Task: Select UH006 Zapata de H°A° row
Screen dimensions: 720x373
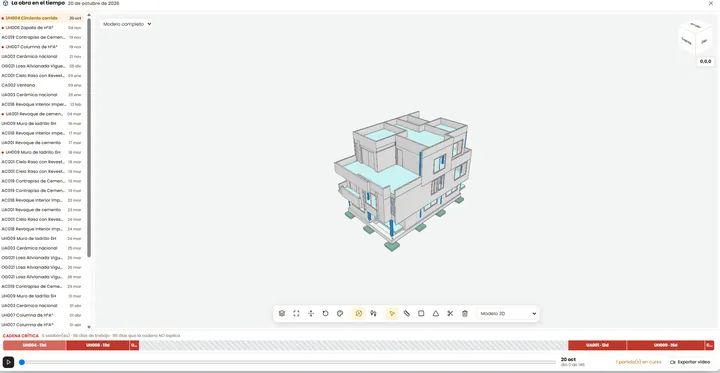Action: coord(42,28)
